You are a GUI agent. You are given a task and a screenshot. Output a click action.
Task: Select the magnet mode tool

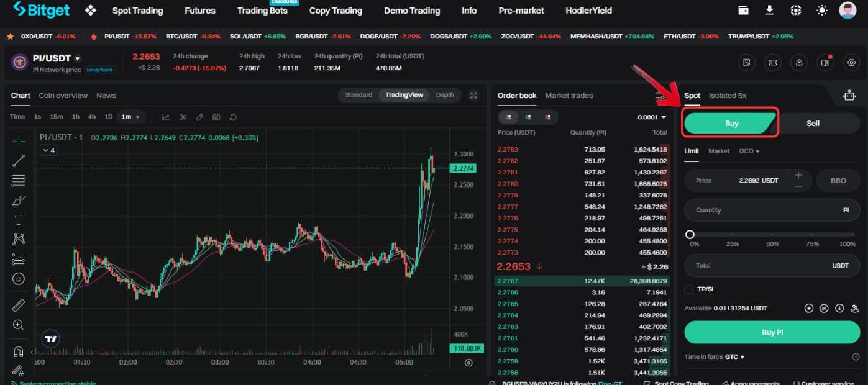18,351
